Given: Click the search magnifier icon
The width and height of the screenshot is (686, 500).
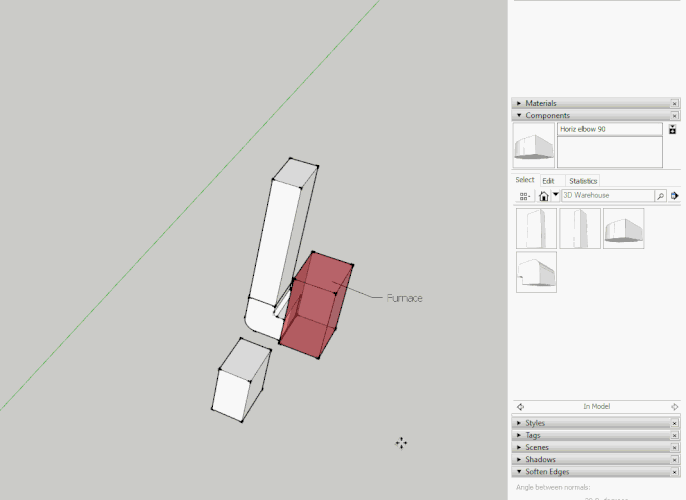Looking at the screenshot, I should 660,196.
